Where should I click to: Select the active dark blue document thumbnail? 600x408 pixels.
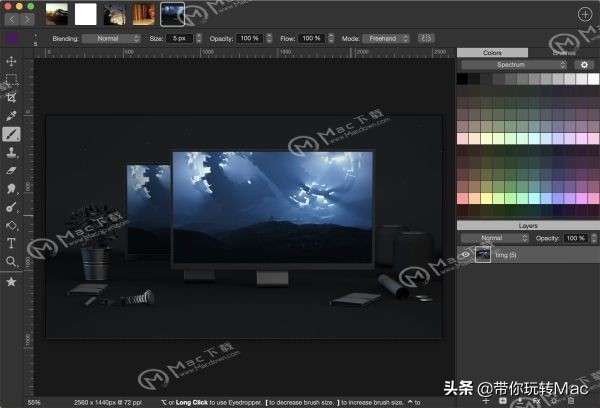click(x=172, y=14)
